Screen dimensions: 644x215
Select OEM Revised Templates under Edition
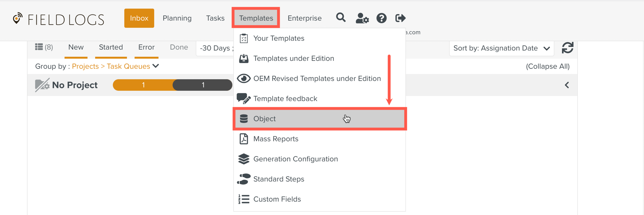[x=317, y=78]
